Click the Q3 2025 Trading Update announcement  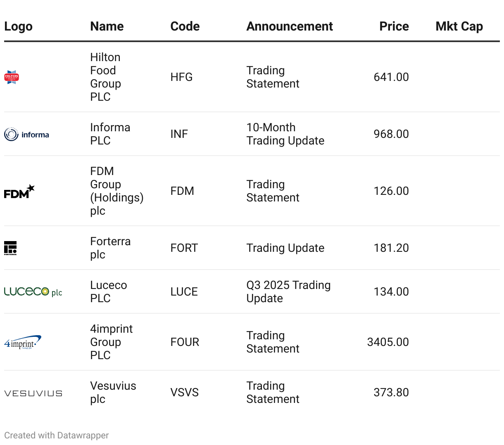[288, 292]
